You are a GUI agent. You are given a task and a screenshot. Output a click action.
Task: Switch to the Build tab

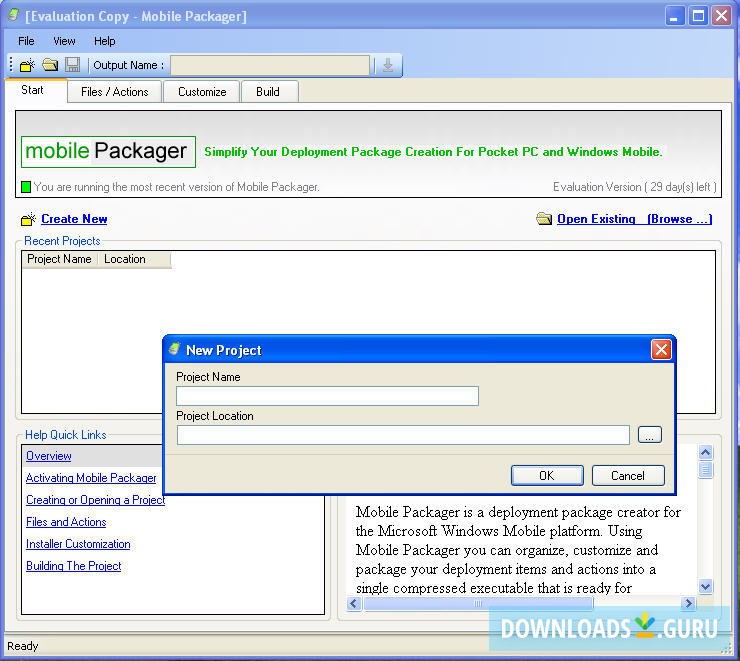[x=269, y=92]
